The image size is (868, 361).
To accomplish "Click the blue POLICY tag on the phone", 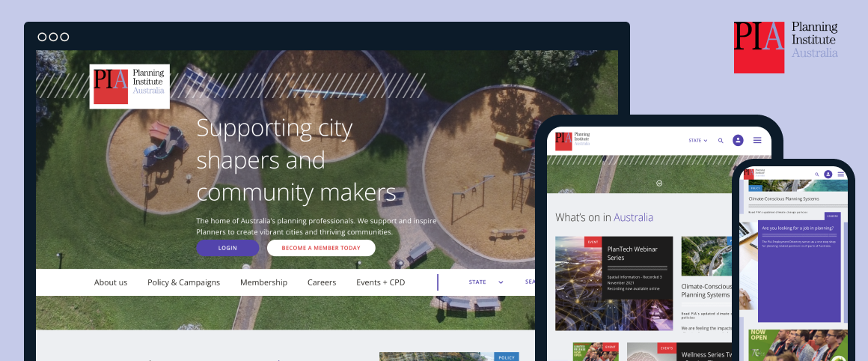I will [755, 188].
